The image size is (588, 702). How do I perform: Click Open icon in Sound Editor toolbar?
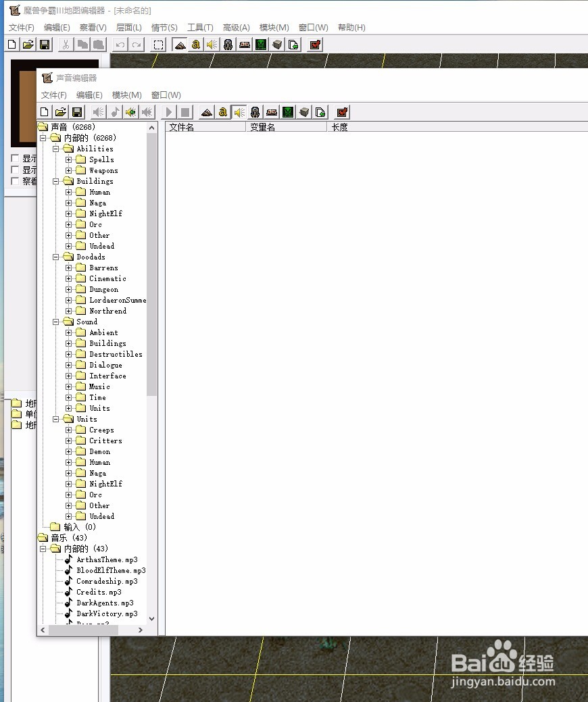tap(60, 112)
